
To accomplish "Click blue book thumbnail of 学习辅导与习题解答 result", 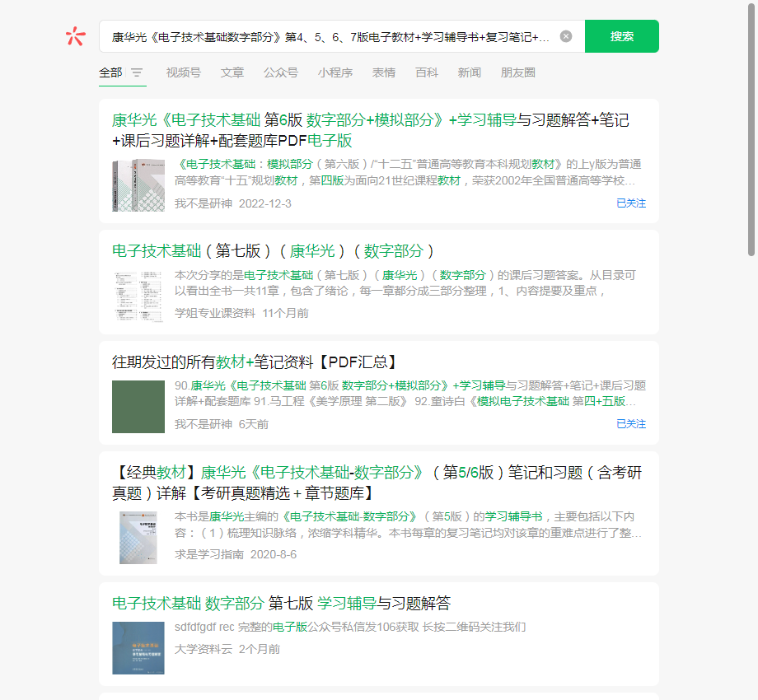I will 138,648.
